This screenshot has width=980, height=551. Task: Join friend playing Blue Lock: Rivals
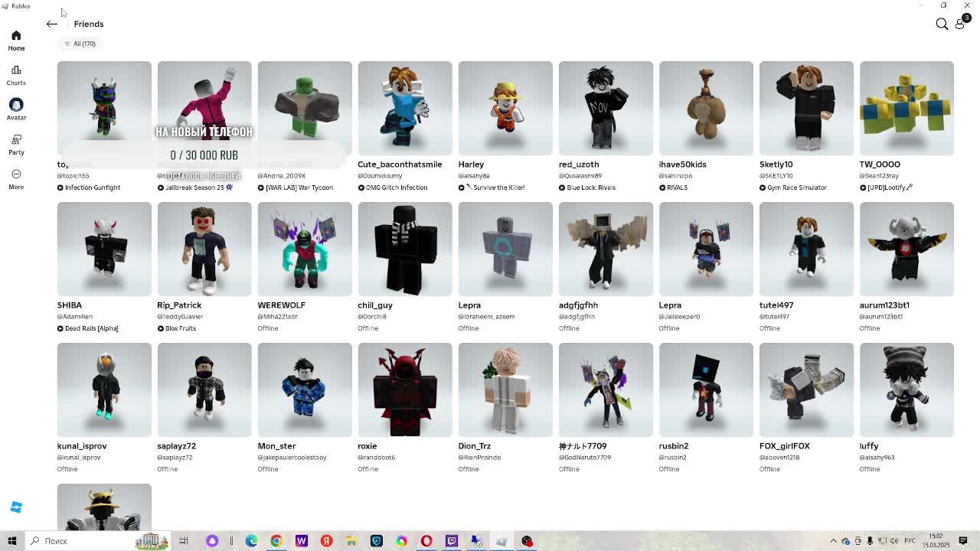(x=586, y=187)
